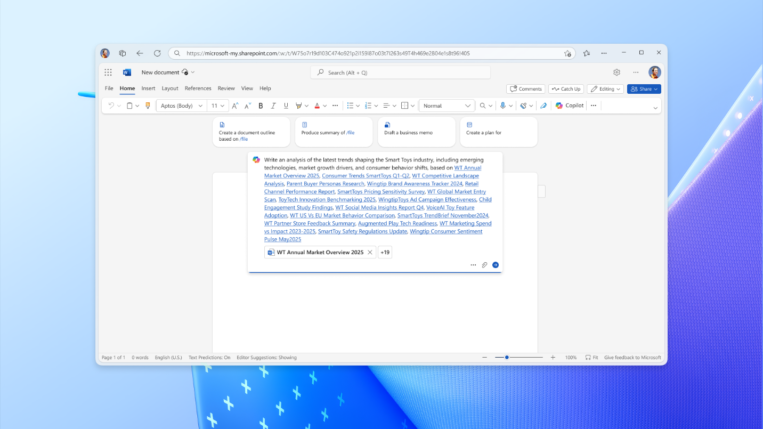The height and width of the screenshot is (429, 763).
Task: Click the attach file paperclip icon
Action: click(x=485, y=265)
